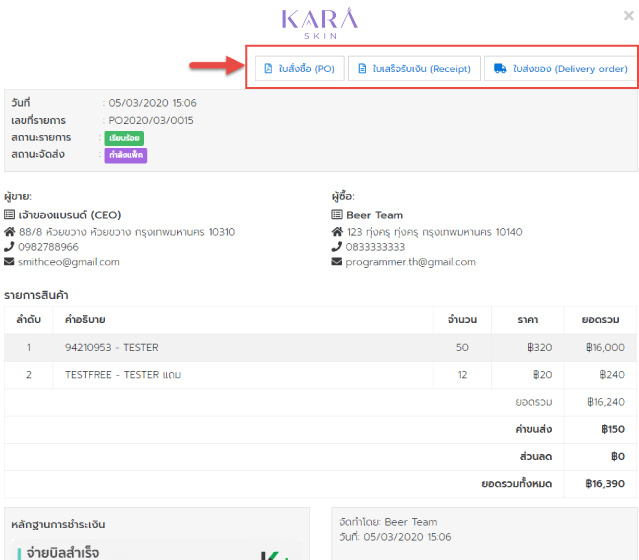Viewport: 639px width, 560px height.
Task: Click the buyer Beer Team name icon
Action: pos(337,215)
